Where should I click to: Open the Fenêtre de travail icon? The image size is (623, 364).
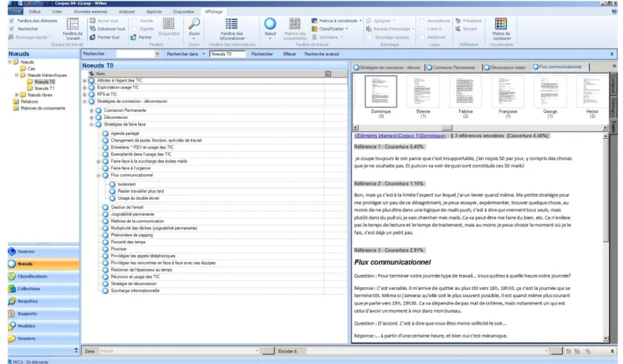[73, 23]
